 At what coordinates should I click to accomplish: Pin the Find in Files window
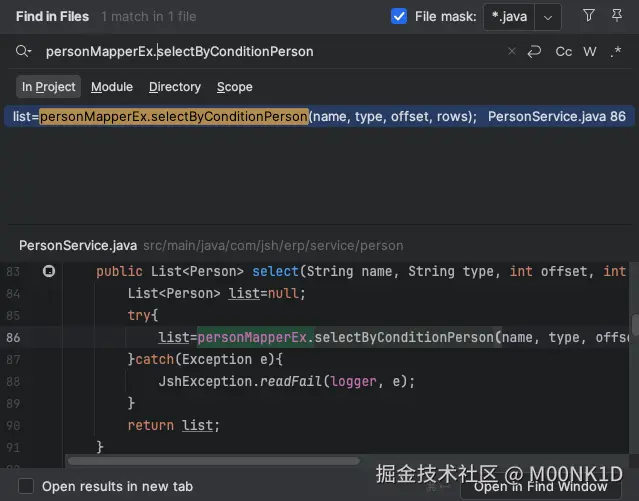(617, 16)
